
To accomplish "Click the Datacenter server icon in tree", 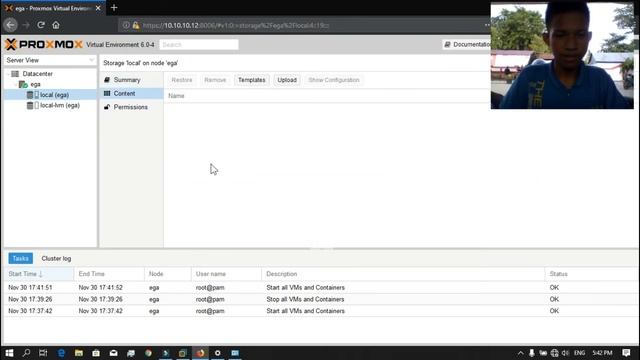I will tap(15, 74).
